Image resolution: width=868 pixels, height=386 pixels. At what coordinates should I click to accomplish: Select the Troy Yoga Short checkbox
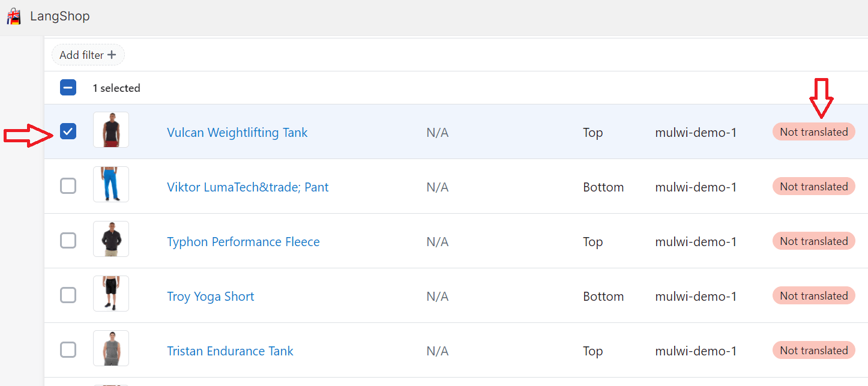click(x=68, y=295)
